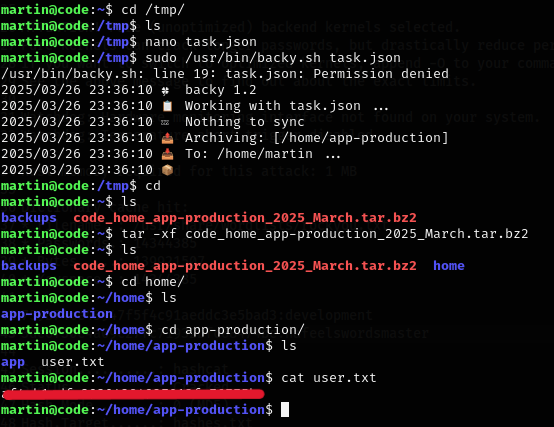
Task: Click the blue backups directory in first listing
Action: coord(29,218)
